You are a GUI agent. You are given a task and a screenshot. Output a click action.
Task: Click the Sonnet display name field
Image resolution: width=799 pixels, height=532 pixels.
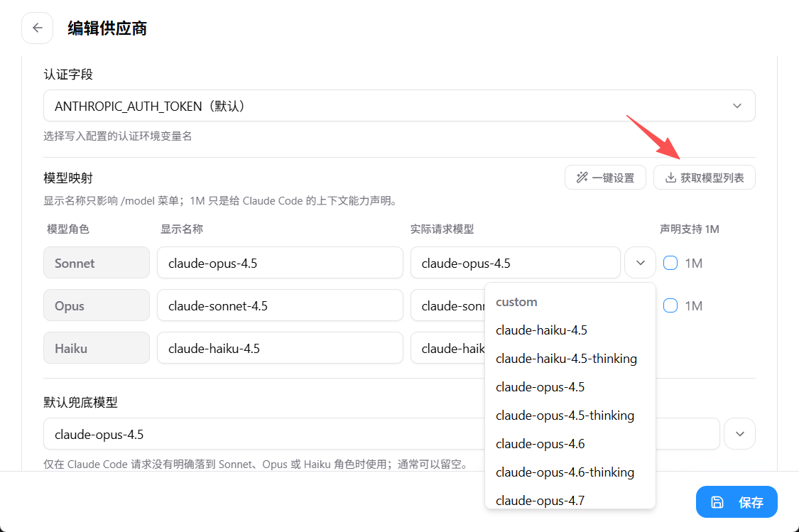(x=280, y=263)
